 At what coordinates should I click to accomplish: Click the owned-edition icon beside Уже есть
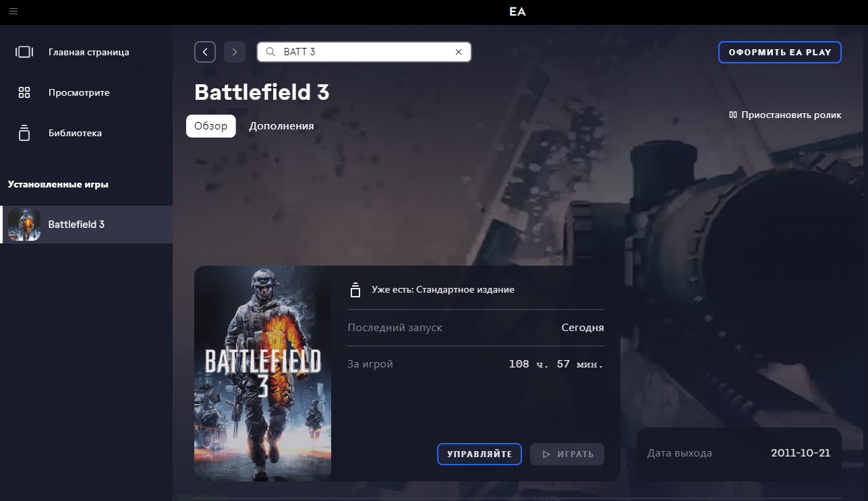coord(355,290)
